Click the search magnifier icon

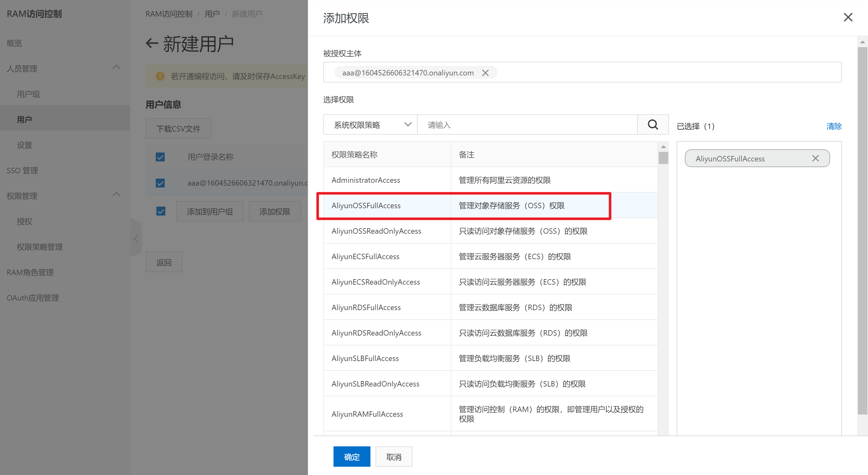[x=653, y=125]
